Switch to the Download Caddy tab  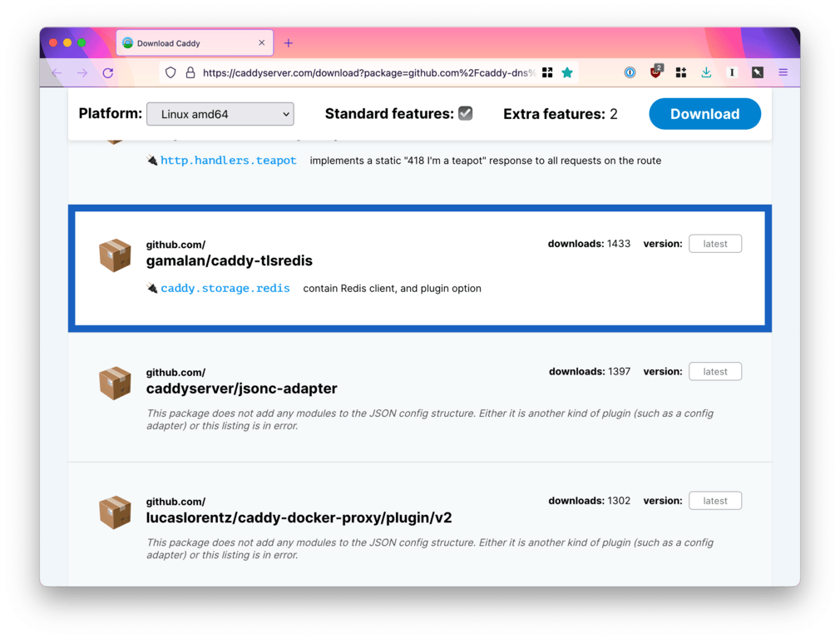pyautogui.click(x=191, y=43)
